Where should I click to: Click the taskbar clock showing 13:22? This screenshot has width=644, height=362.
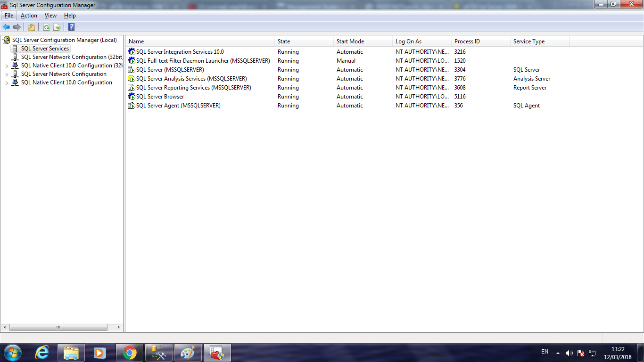point(618,353)
